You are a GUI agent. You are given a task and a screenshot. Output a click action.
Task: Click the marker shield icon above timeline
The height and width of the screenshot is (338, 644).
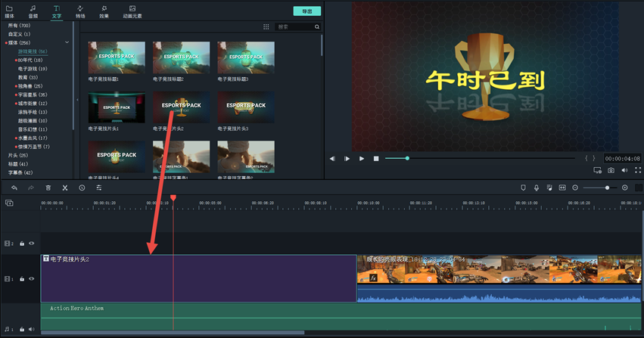pos(522,188)
